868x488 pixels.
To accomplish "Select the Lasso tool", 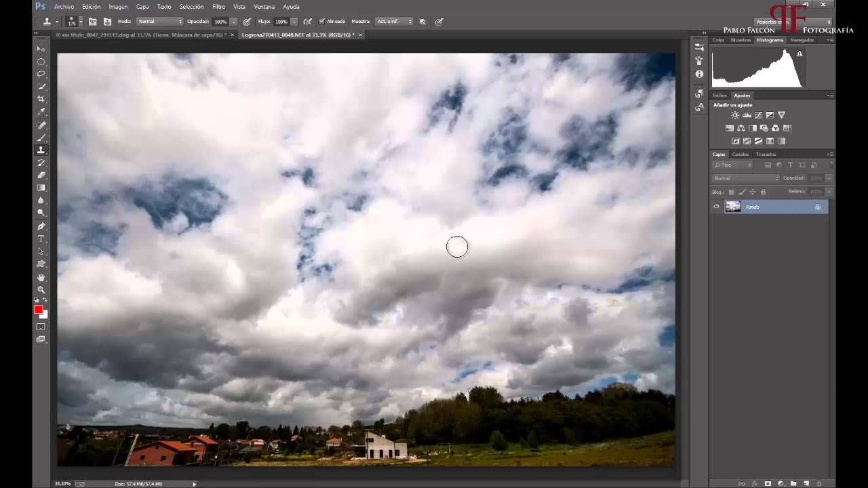I will [41, 74].
